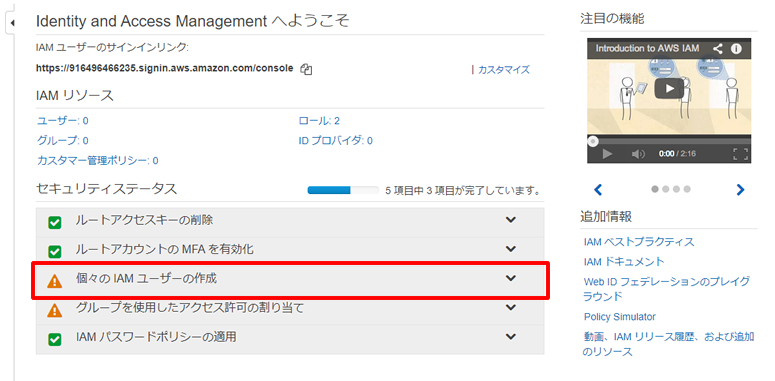This screenshot has height=381, width=775.
Task: Copy the IAM sign-in link
Action: coord(306,69)
